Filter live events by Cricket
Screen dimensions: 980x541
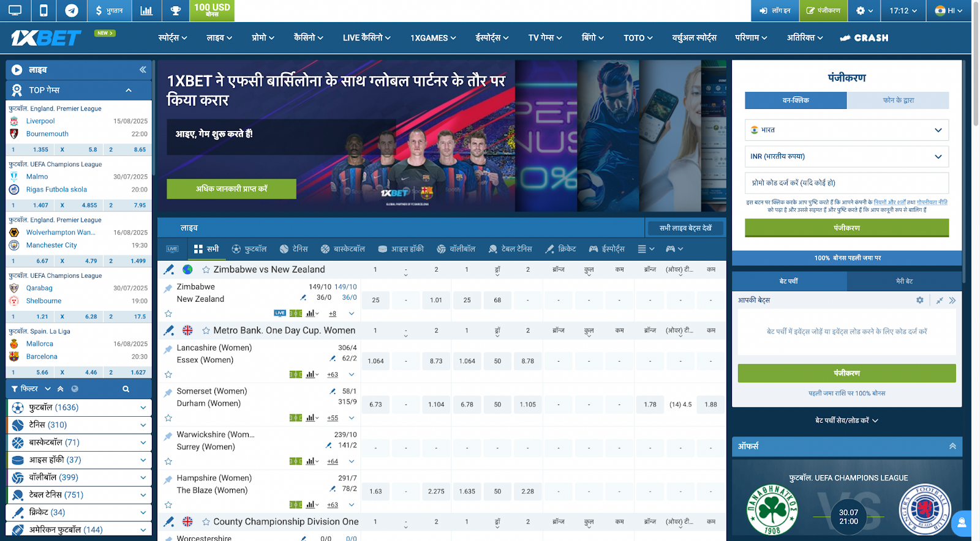coord(560,249)
